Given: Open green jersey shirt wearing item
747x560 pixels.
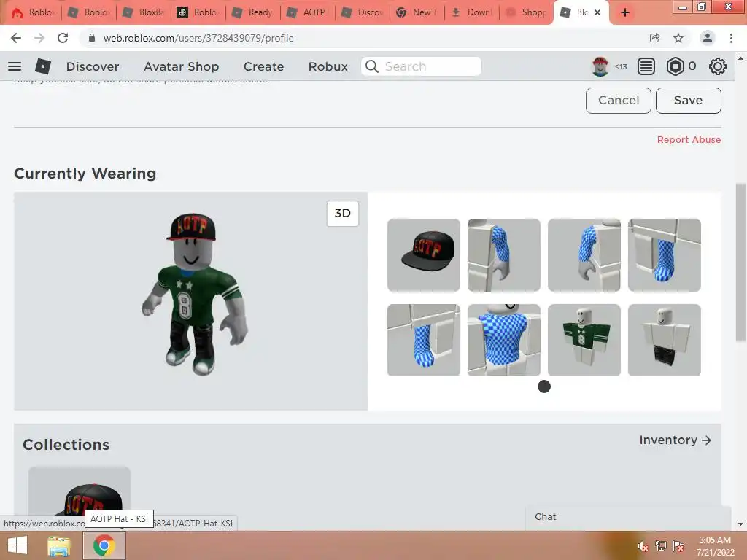Looking at the screenshot, I should 584,340.
